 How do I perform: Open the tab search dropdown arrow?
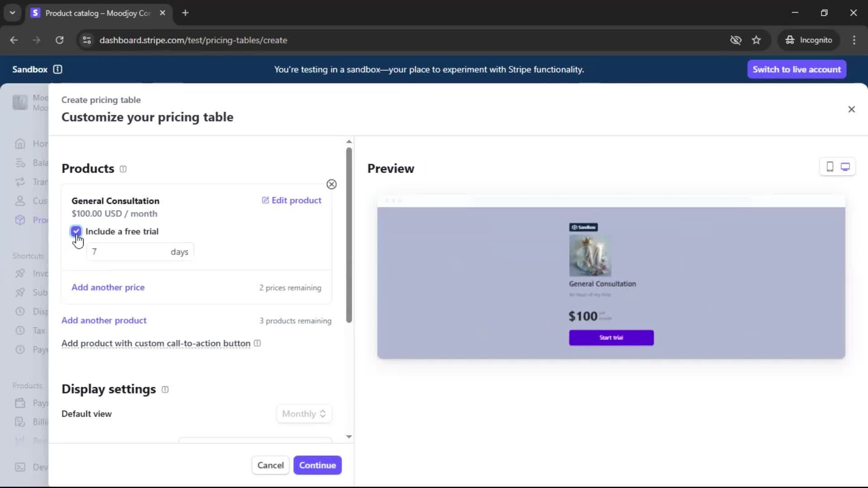coord(12,13)
